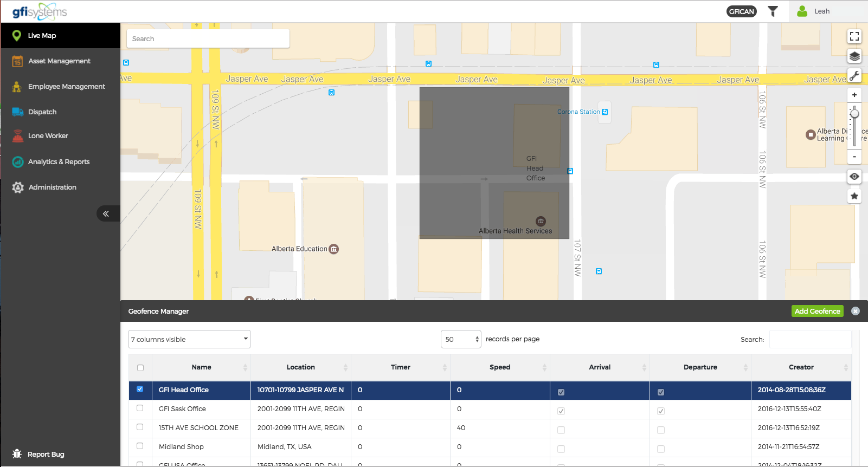Click the location 10701-10799 JASPER AVE cell
The width and height of the screenshot is (868, 467).
(301, 390)
